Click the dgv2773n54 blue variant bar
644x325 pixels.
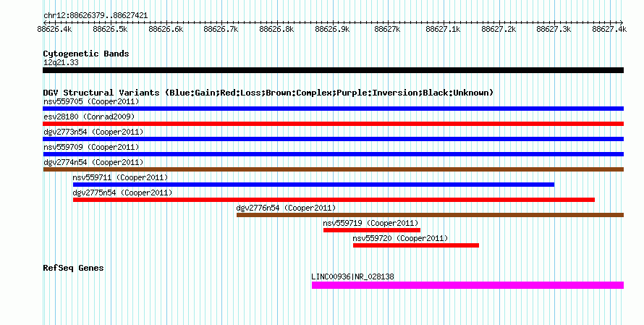[x=333, y=139]
